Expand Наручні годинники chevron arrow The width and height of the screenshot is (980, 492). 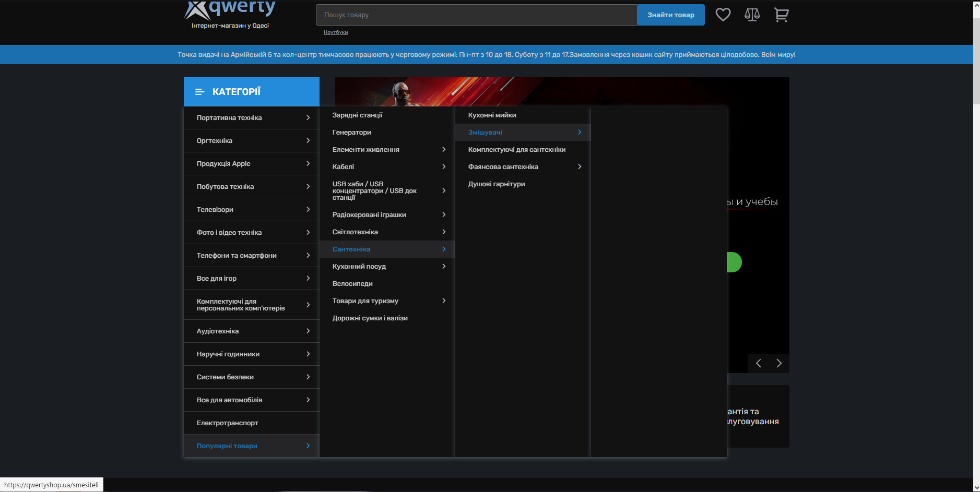point(308,354)
